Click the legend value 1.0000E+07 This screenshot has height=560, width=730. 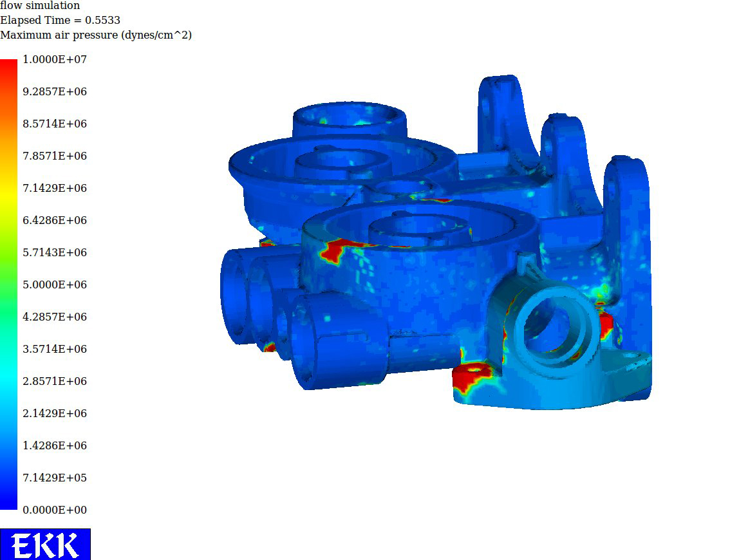point(55,59)
